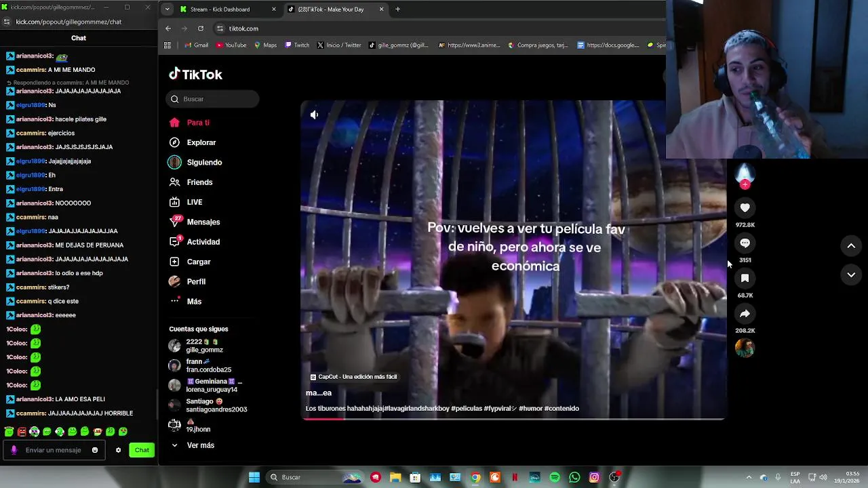Click the #peliculas hashtag in caption

pyautogui.click(x=467, y=409)
